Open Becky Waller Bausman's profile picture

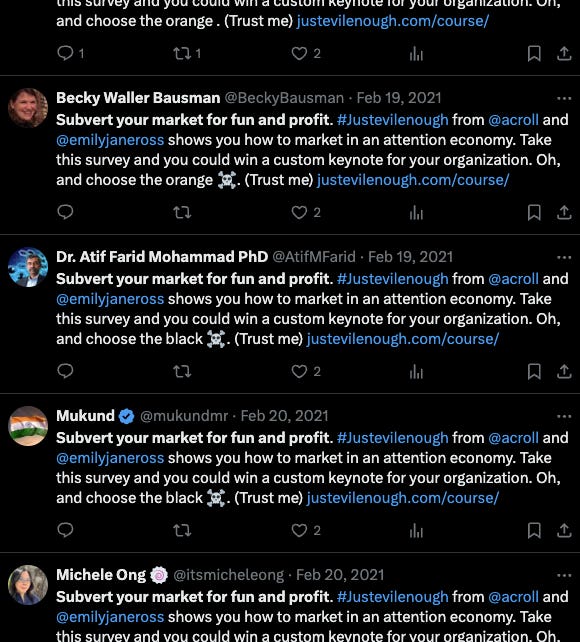click(28, 108)
